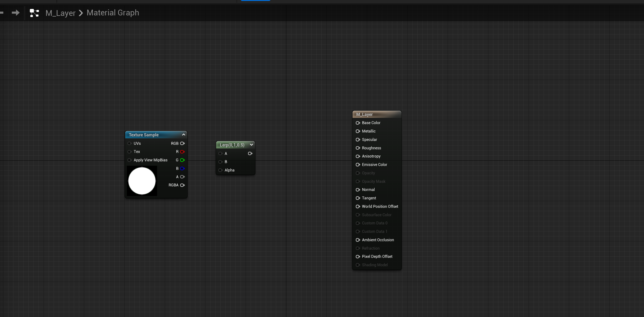This screenshot has height=317, width=644.
Task: Click Material Graph breadcrumb label
Action: (113, 13)
